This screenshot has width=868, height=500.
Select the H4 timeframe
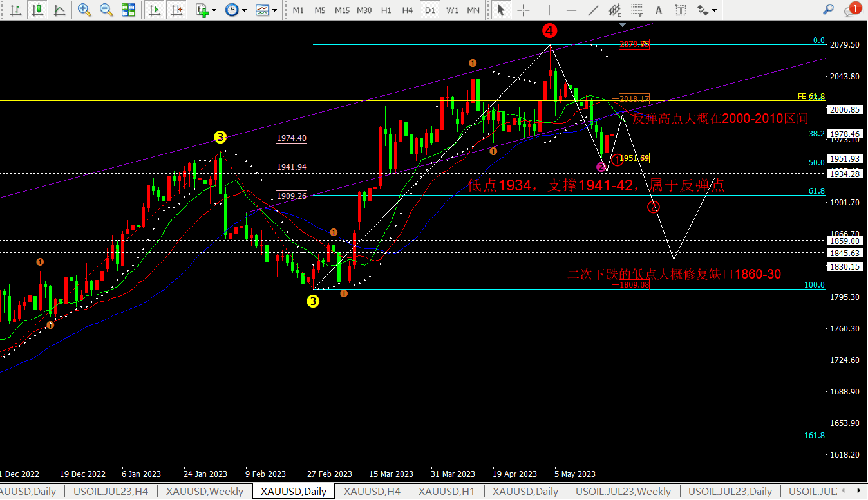tap(408, 10)
